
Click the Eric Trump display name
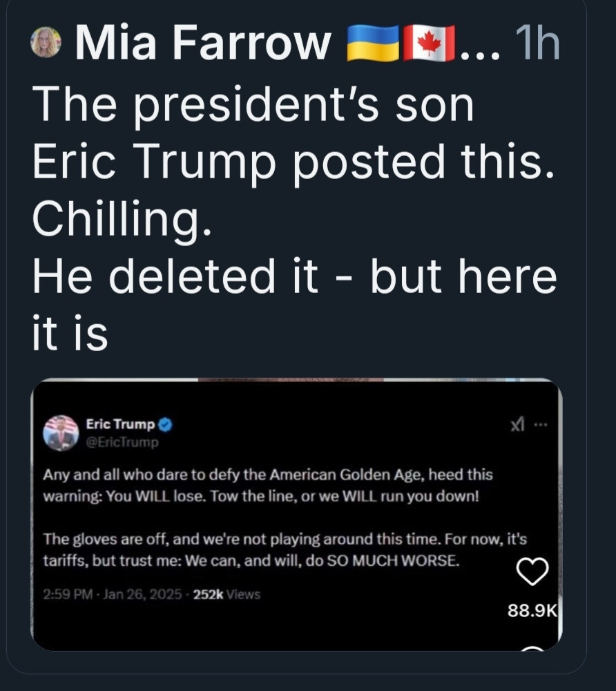pos(120,424)
